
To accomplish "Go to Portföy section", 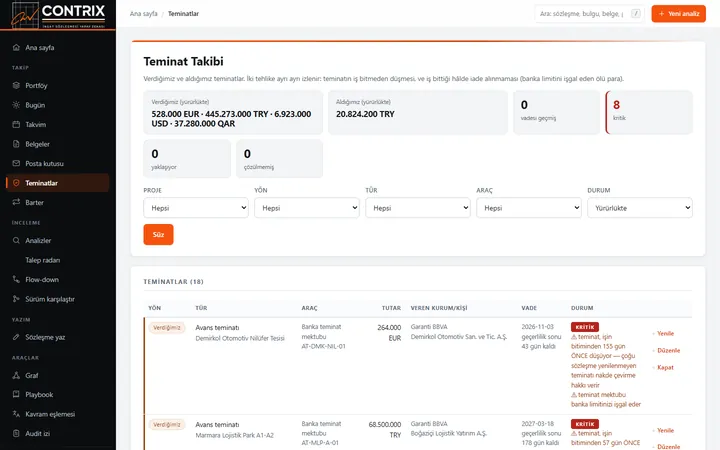I will coord(58,85).
